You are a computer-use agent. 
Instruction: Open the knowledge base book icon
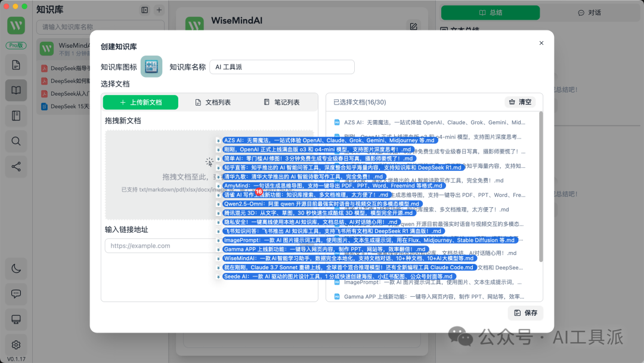coord(16,90)
